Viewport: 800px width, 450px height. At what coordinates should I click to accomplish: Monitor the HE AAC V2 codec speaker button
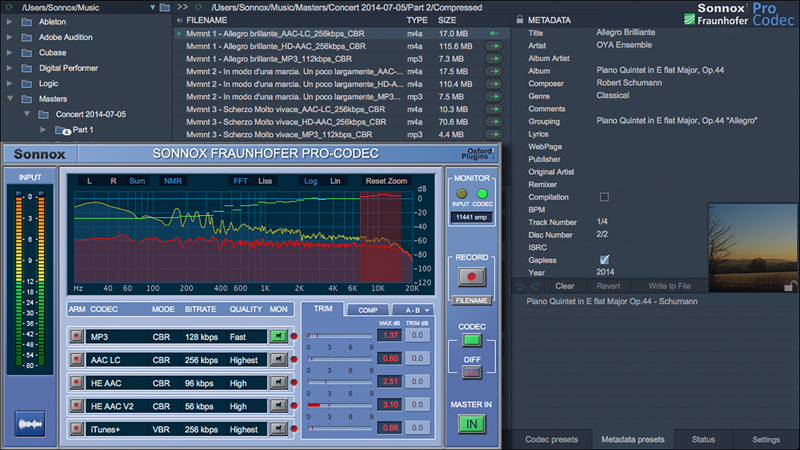pyautogui.click(x=278, y=406)
